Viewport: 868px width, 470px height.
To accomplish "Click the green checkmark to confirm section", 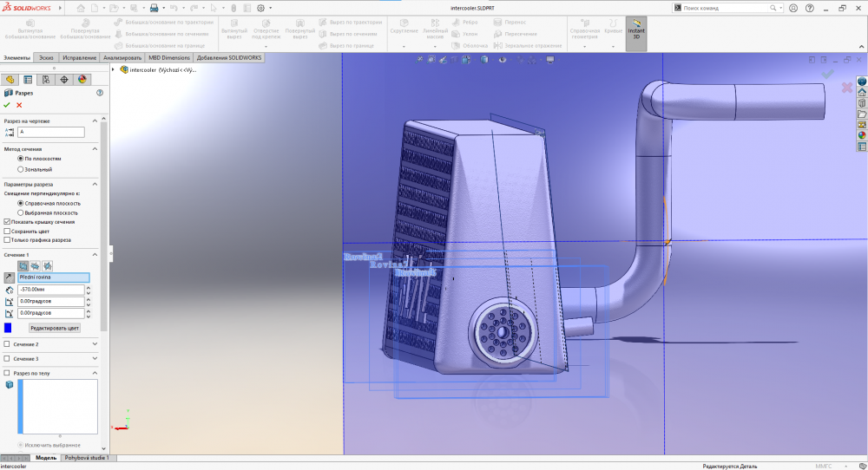I will pos(8,105).
